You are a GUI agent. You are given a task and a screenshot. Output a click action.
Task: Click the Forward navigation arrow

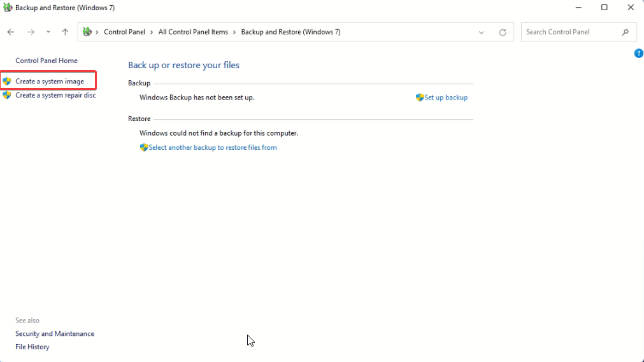(x=31, y=32)
